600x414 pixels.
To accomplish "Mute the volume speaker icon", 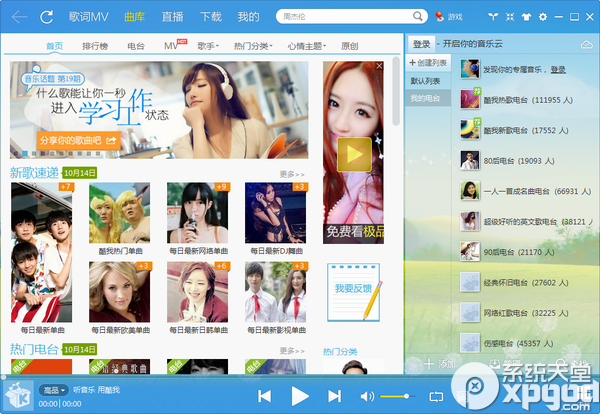I will tap(367, 396).
